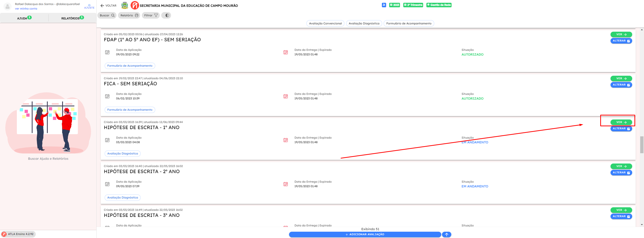This screenshot has width=644, height=238.
Task: Click VER for HIPÓTESE DE ESCRITA 3º ANO
Action: pyautogui.click(x=621, y=210)
